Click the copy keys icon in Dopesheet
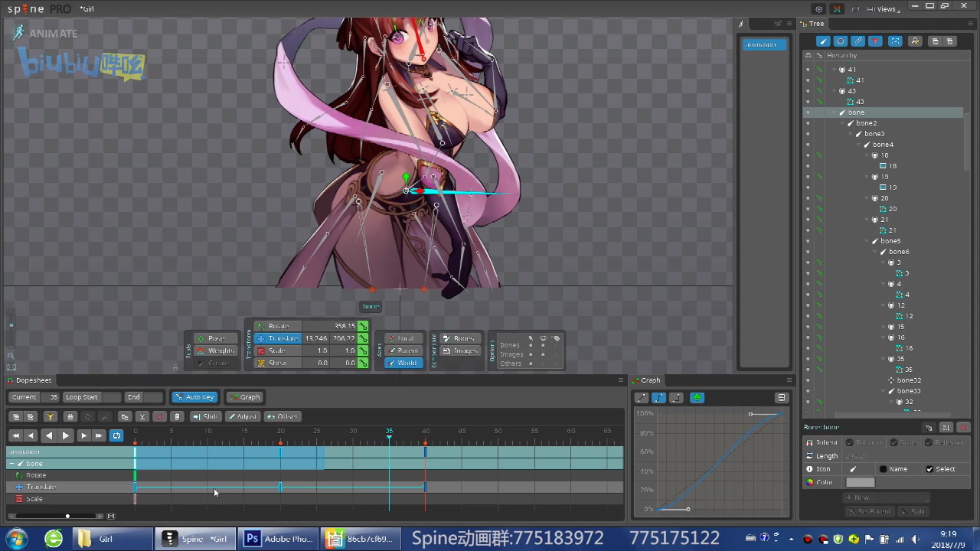This screenshot has height=551, width=980. click(x=124, y=417)
